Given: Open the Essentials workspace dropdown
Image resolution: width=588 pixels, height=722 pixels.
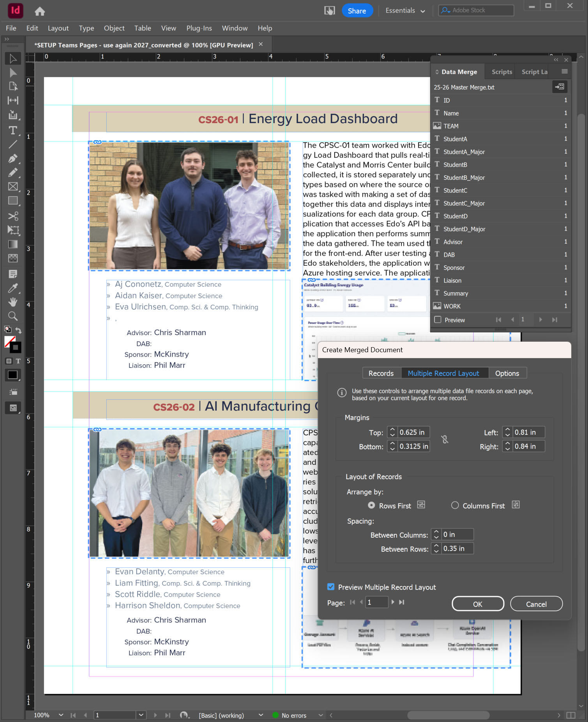Looking at the screenshot, I should click(405, 11).
